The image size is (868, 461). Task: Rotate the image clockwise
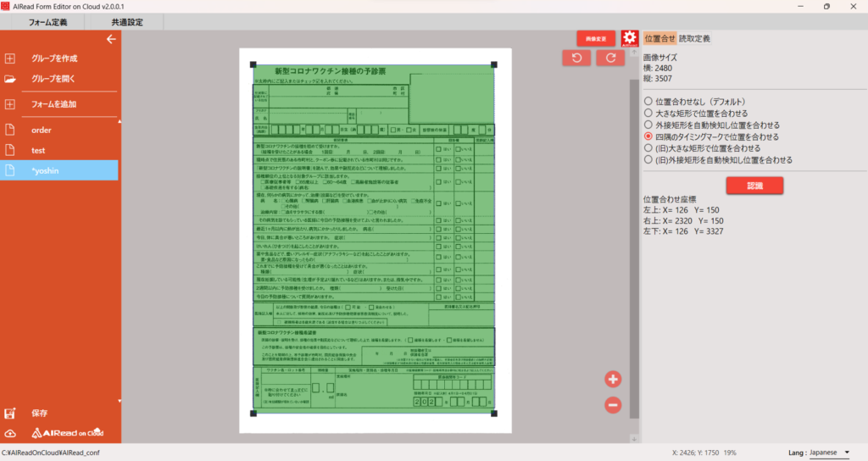(x=610, y=58)
